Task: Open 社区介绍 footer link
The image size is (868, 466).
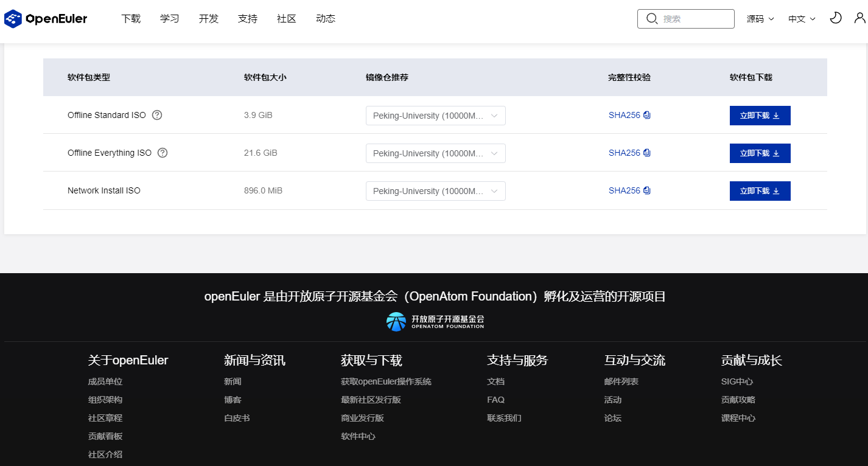Action: pos(105,454)
